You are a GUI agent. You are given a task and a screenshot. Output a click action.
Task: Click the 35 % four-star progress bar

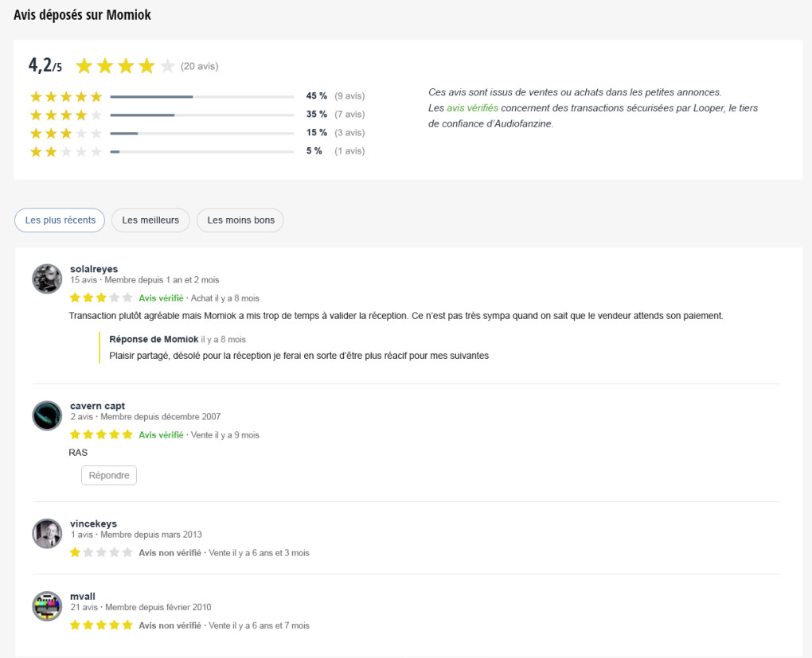[202, 115]
